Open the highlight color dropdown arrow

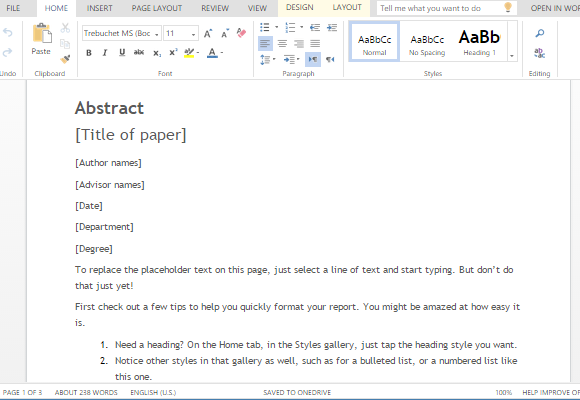198,53
